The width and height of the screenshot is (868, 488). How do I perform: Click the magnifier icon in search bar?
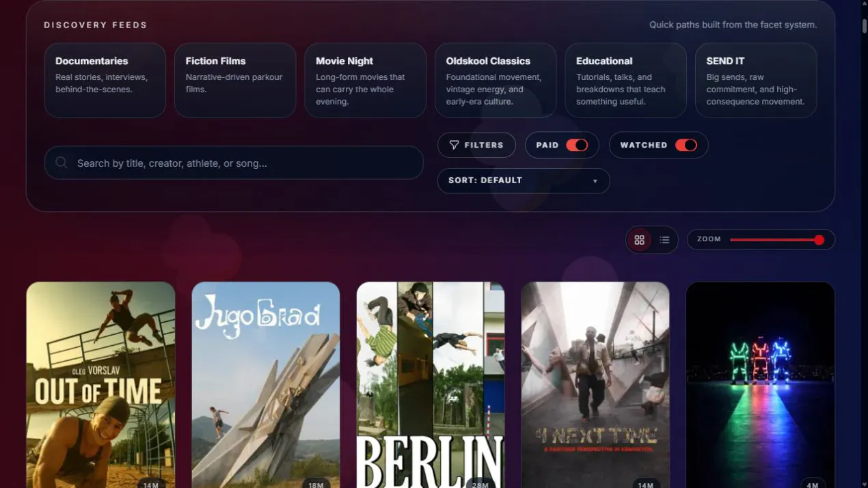[x=62, y=163]
